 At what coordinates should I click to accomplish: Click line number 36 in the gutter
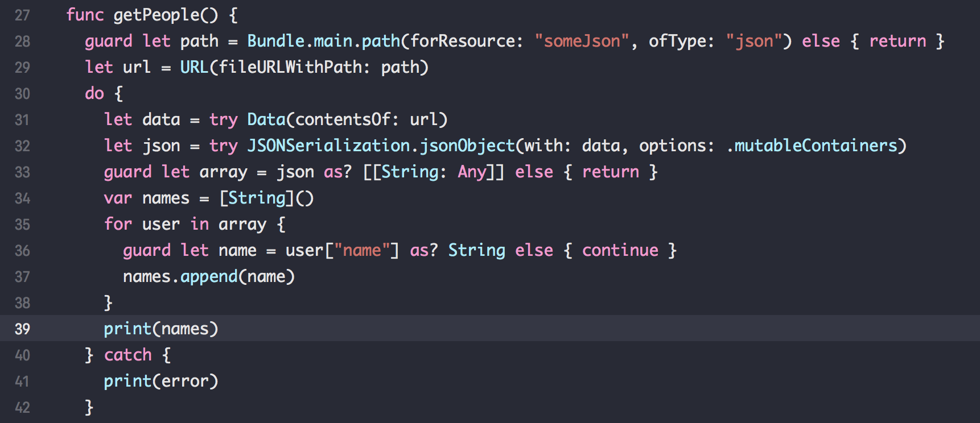[22, 251]
